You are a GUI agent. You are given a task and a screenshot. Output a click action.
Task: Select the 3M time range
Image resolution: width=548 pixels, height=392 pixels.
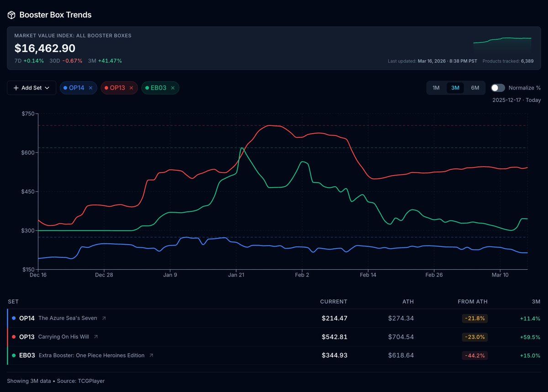click(455, 88)
